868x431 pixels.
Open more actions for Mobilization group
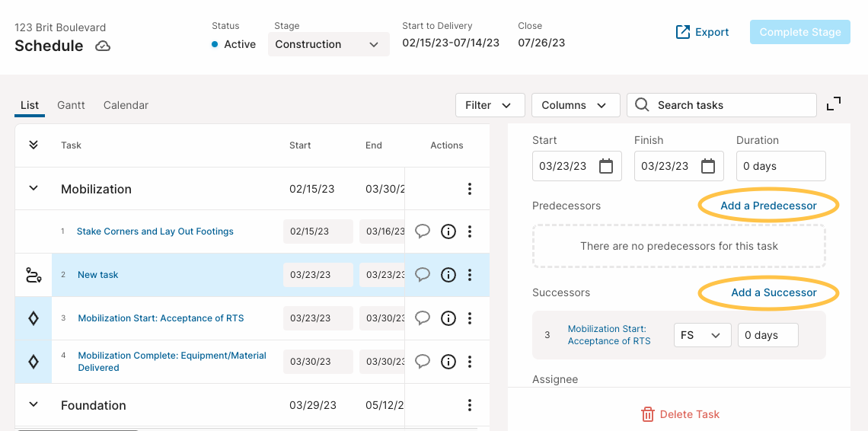point(470,189)
